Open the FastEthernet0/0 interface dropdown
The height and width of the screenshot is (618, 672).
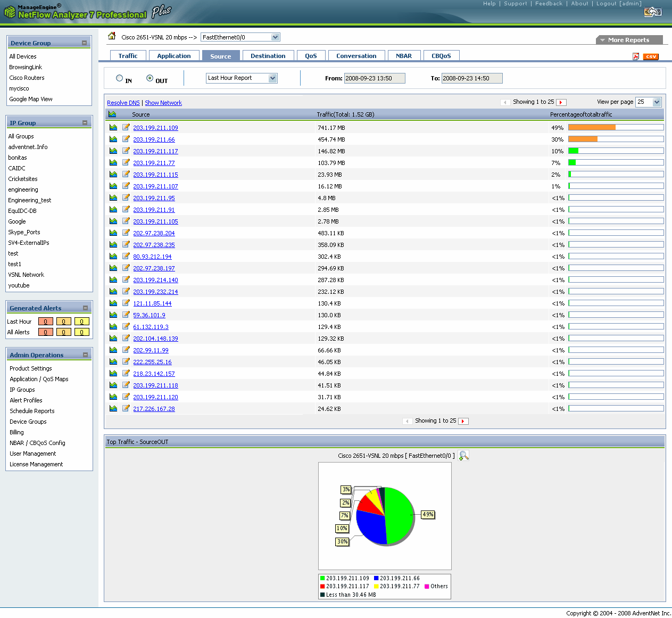tap(240, 37)
